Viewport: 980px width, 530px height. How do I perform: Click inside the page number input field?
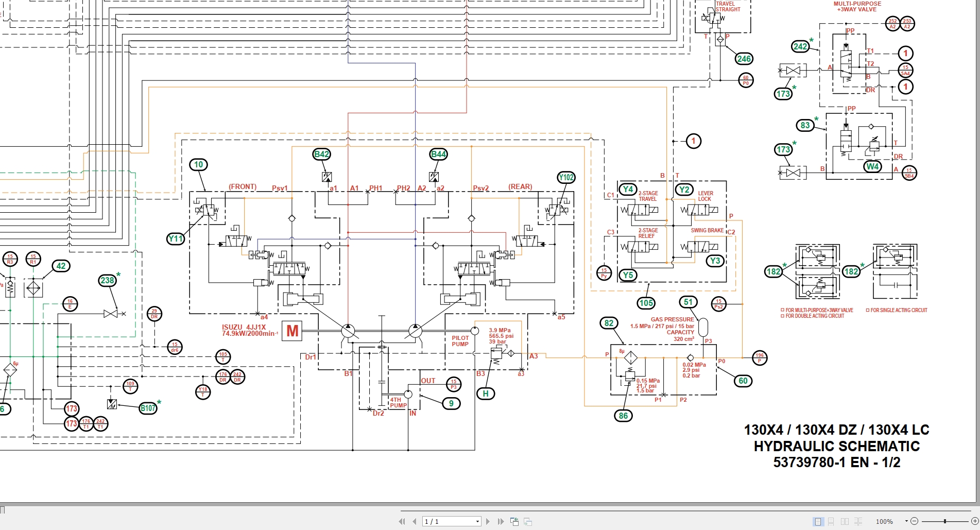(443, 521)
